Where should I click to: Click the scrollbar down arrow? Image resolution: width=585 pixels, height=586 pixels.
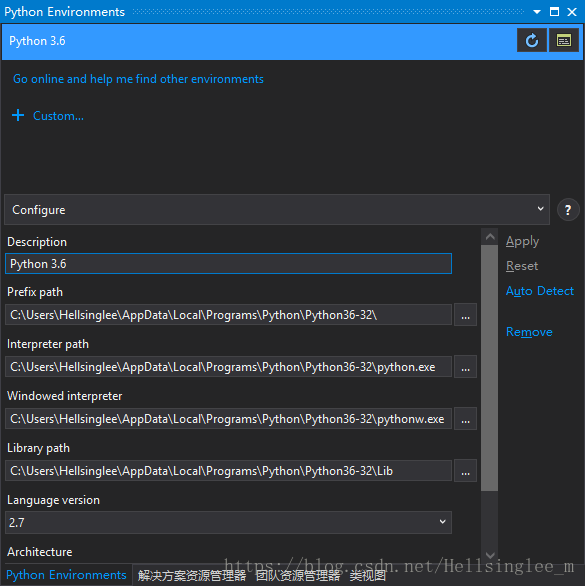(490, 555)
